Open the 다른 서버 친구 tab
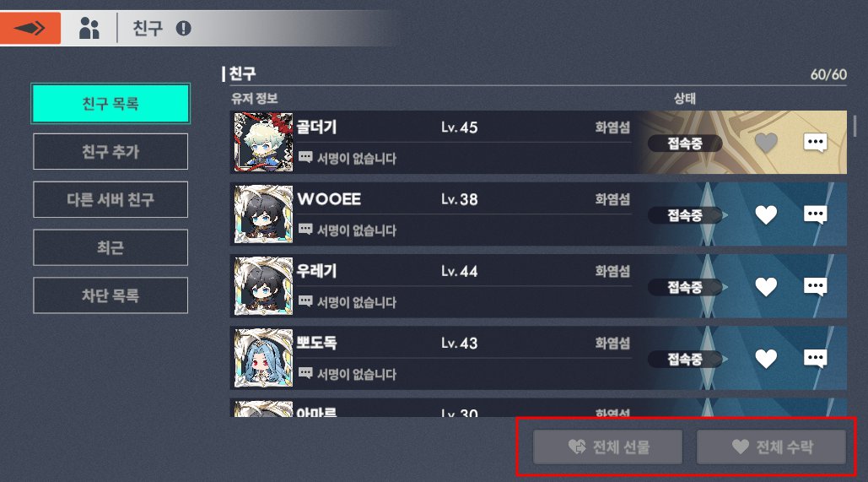 coord(111,199)
